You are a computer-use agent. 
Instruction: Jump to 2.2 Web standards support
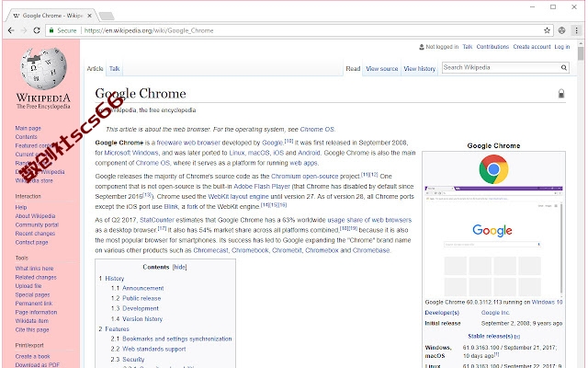tap(153, 349)
